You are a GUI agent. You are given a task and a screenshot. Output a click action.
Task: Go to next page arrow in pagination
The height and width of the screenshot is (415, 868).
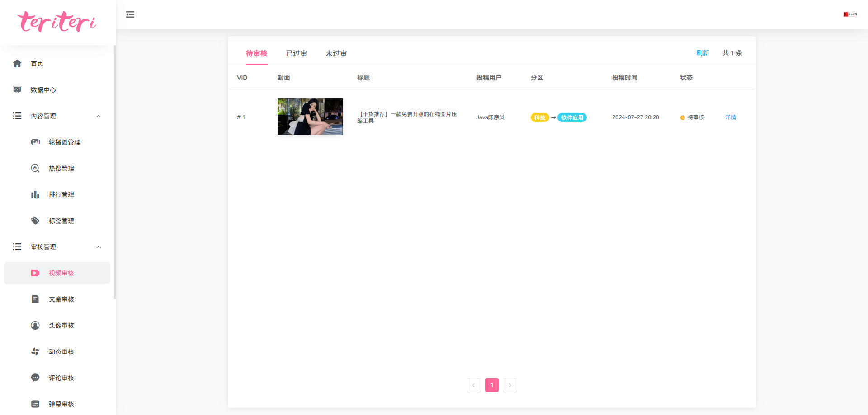coord(510,385)
